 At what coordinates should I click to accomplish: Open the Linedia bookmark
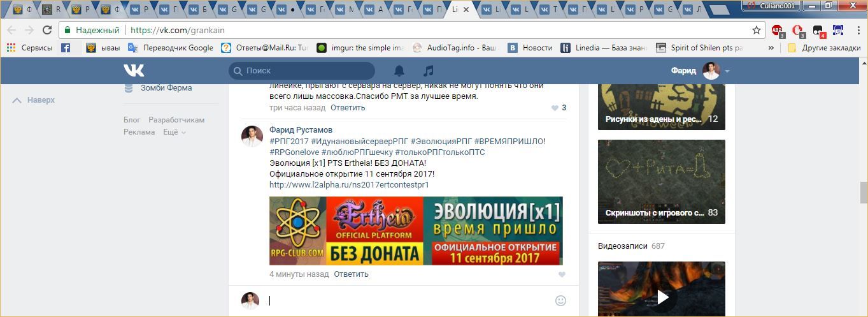pyautogui.click(x=604, y=48)
